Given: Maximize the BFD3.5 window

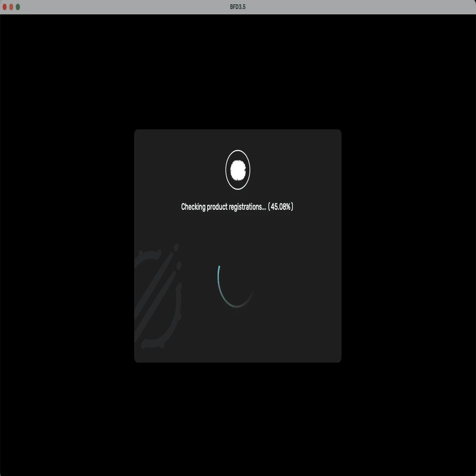Looking at the screenshot, I should click(18, 7).
